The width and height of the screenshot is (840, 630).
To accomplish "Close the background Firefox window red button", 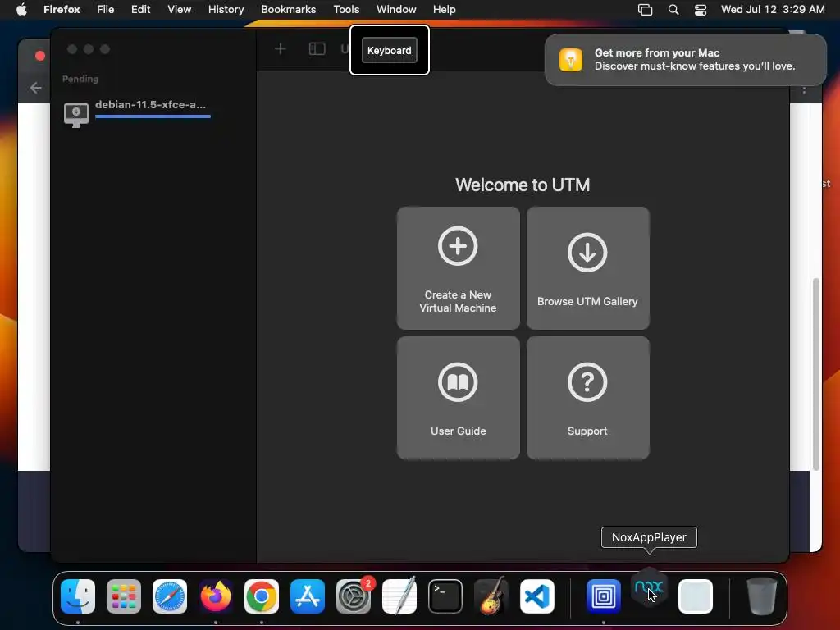I will click(39, 56).
